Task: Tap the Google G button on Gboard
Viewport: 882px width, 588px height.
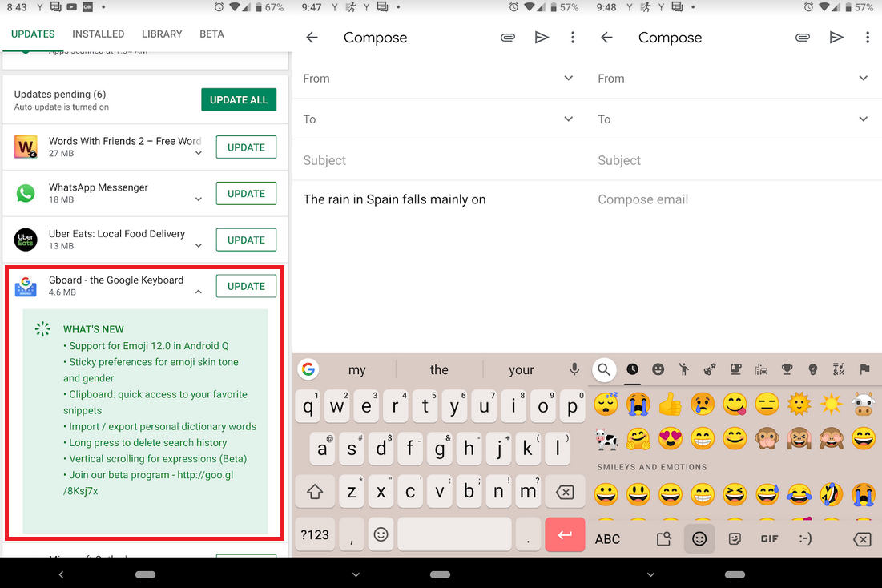Action: click(308, 369)
